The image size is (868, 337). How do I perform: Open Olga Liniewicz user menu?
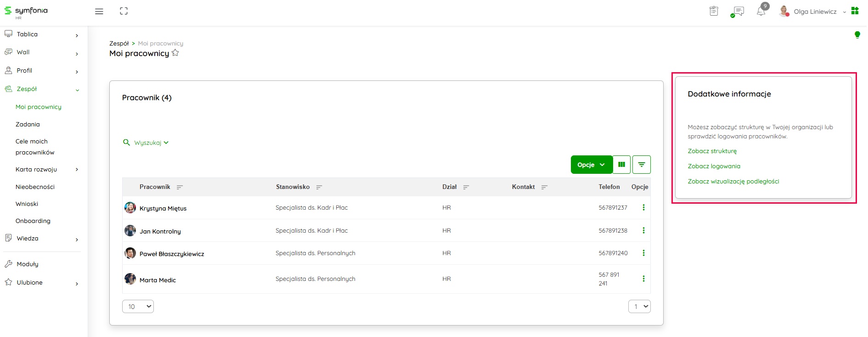click(815, 11)
